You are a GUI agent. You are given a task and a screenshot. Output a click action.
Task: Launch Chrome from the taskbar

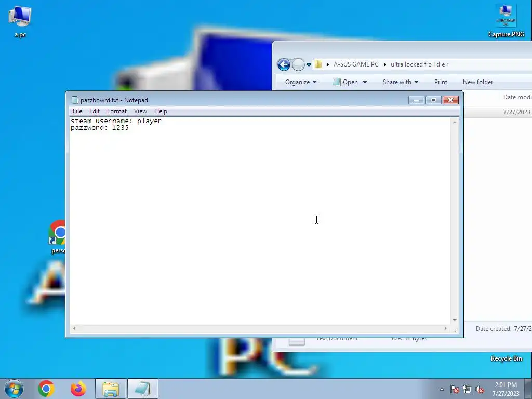[46, 389]
